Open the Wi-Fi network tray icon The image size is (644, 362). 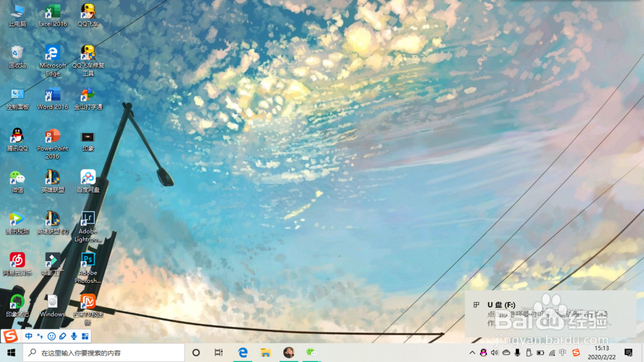click(x=552, y=352)
